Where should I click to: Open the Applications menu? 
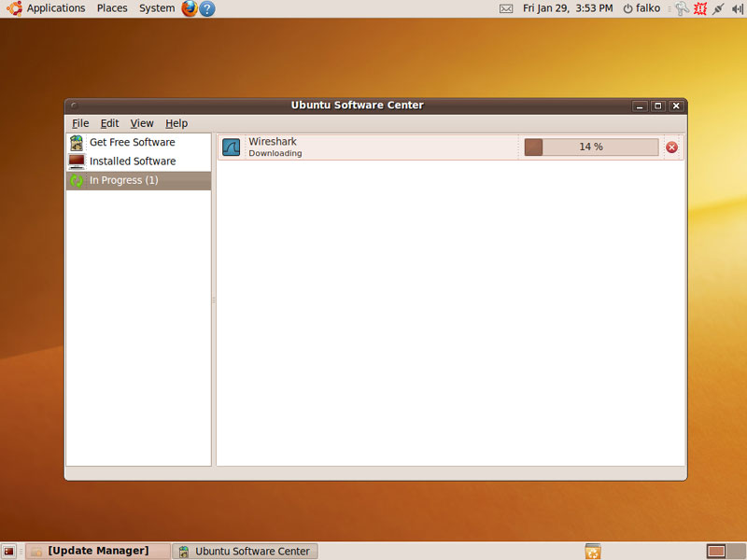(x=47, y=8)
